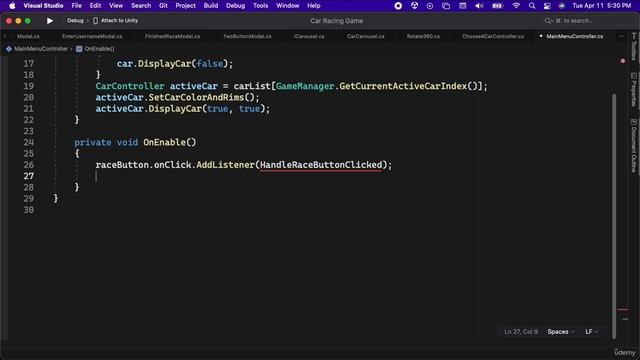Open the Debug menu in menu bar

tap(236, 6)
